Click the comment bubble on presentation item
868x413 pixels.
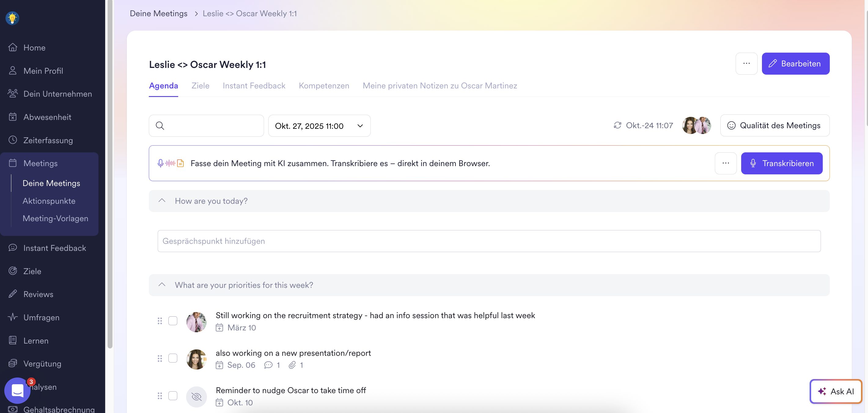point(268,365)
